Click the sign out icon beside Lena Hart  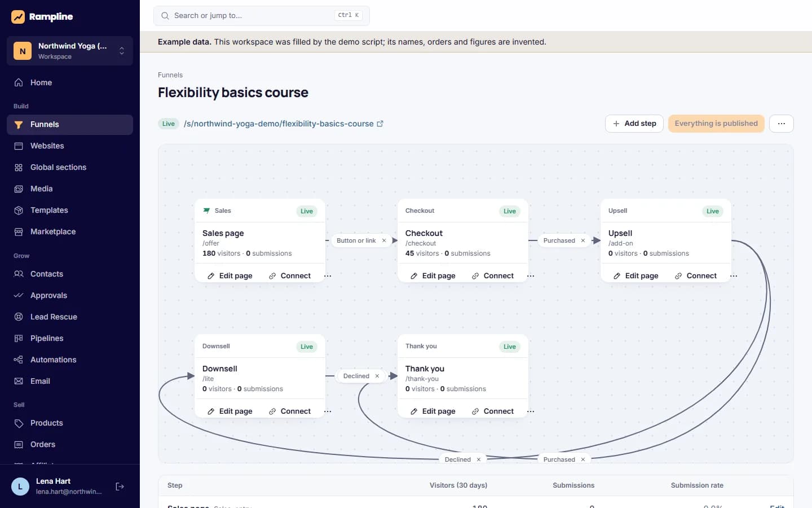tap(120, 487)
